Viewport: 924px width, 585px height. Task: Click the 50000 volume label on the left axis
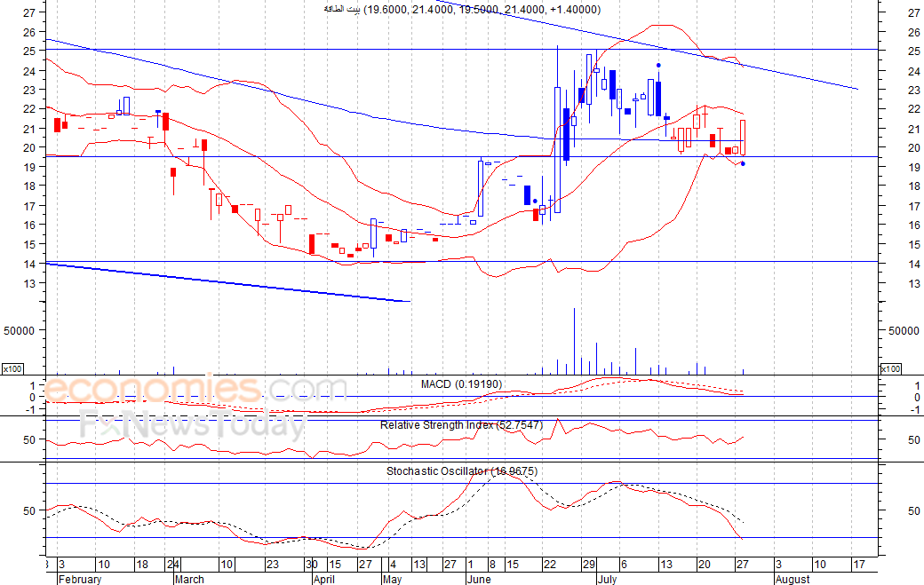tap(20, 331)
